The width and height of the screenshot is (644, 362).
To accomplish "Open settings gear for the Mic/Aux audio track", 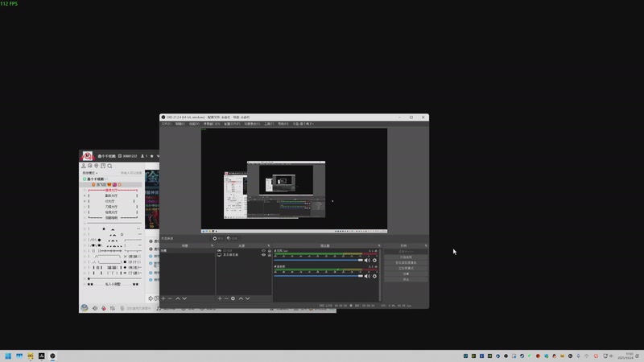I will coord(374,260).
